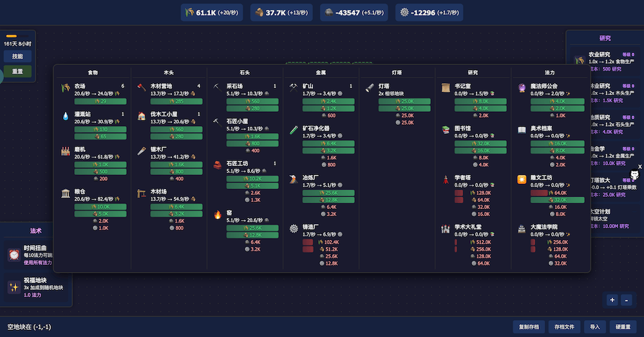Zoom out with the minus button

point(627,300)
